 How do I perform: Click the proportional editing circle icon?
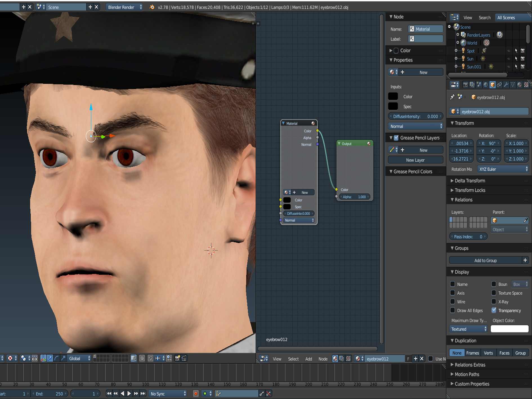(x=142, y=358)
